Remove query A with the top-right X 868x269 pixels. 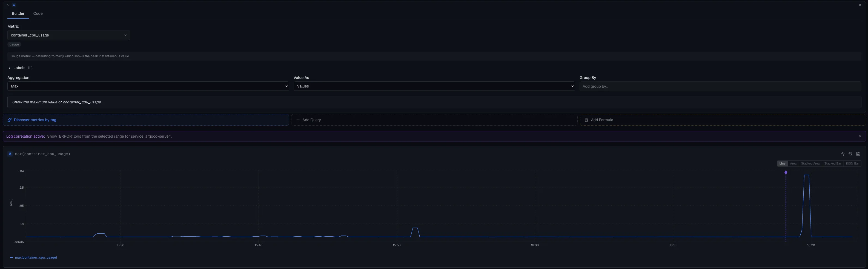point(860,5)
